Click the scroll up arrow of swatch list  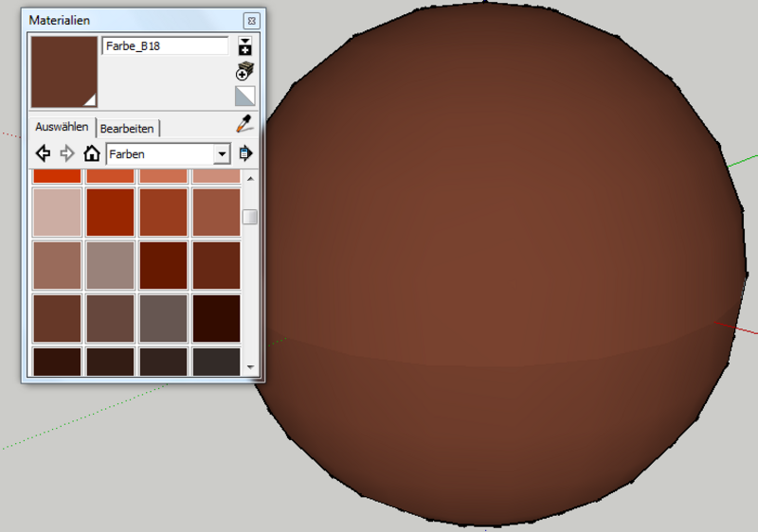(250, 177)
